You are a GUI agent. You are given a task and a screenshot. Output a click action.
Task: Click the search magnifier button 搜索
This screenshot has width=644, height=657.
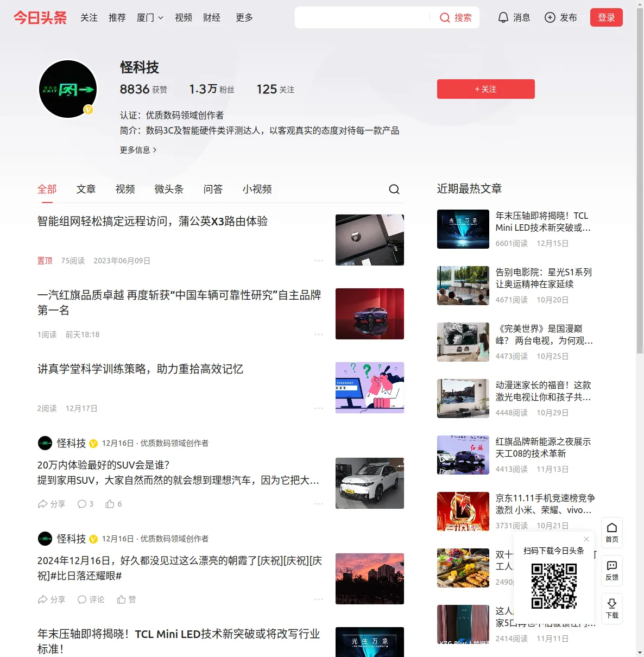455,17
